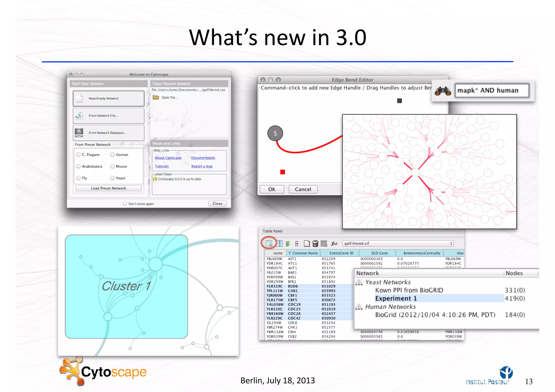Click the delete column trash icon

[x=315, y=244]
